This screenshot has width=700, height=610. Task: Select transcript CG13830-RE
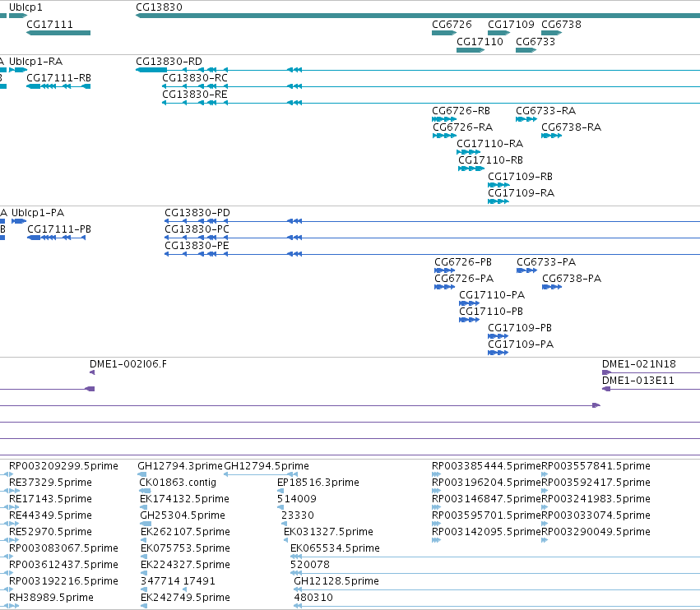(195, 95)
